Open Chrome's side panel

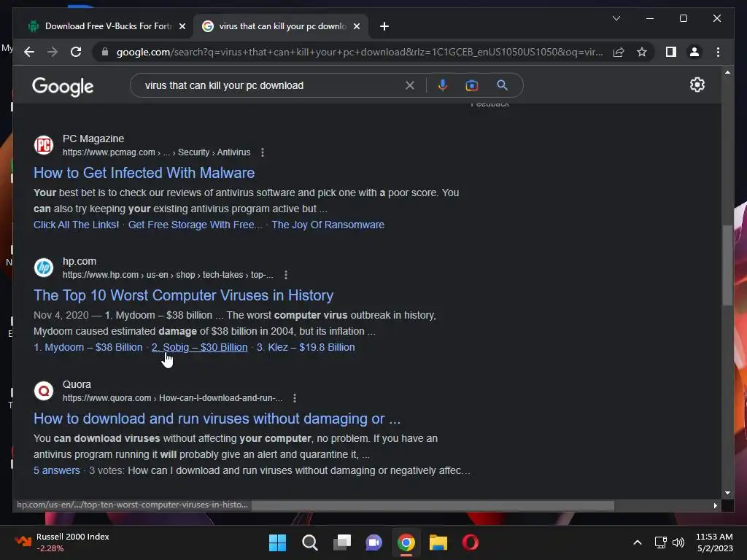(671, 52)
